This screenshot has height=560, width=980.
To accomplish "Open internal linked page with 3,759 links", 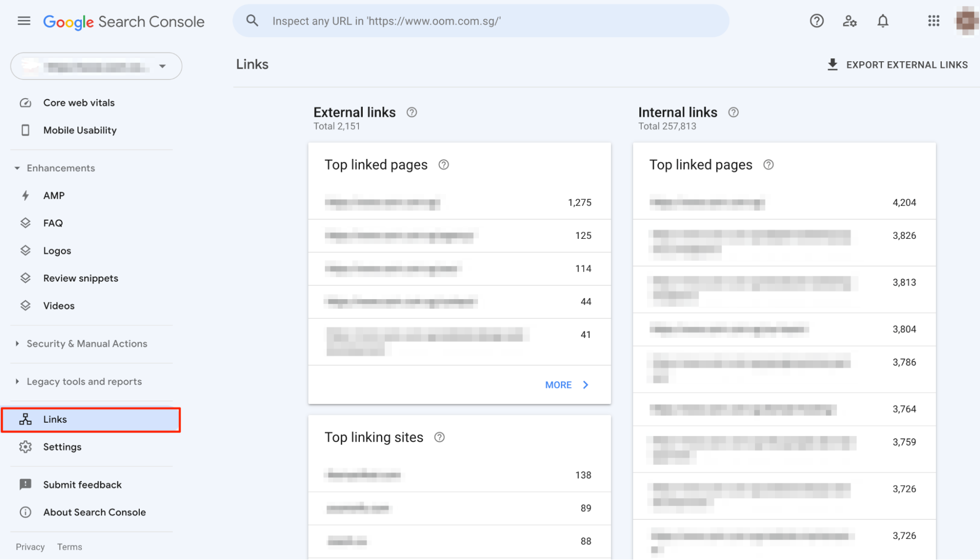I will (784, 449).
